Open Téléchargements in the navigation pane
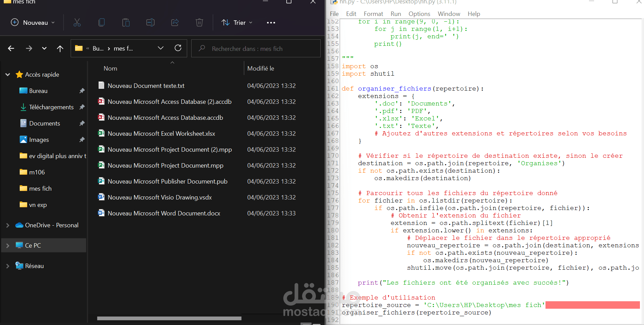 51,107
